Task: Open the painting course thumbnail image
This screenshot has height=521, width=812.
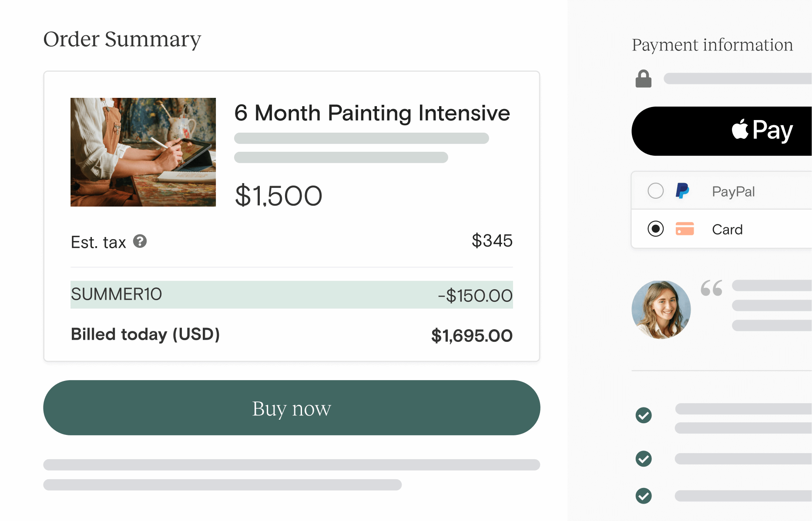Action: 143,152
